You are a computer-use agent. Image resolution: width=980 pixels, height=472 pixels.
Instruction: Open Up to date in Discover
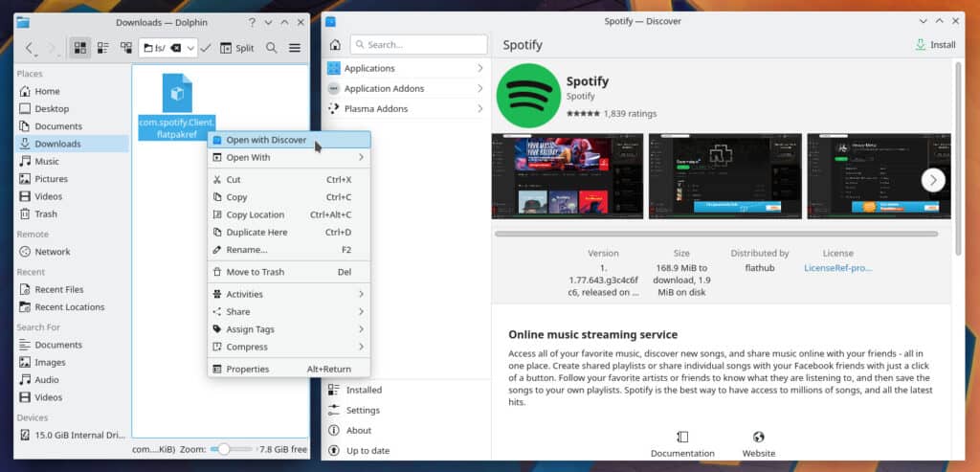point(406,450)
